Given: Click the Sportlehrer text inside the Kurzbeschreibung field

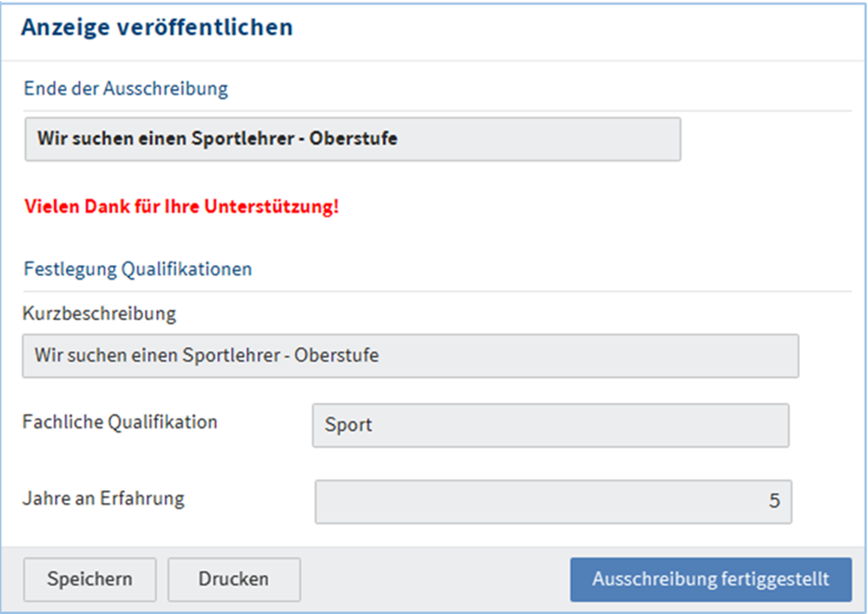Looking at the screenshot, I should 233,355.
